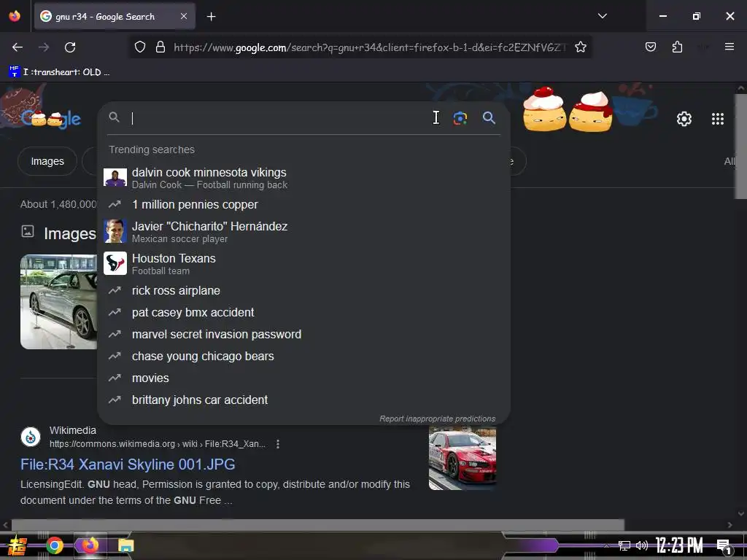The width and height of the screenshot is (747, 560).
Task: Select the 'gnu r34 - Google Search' tab
Action: point(115,16)
